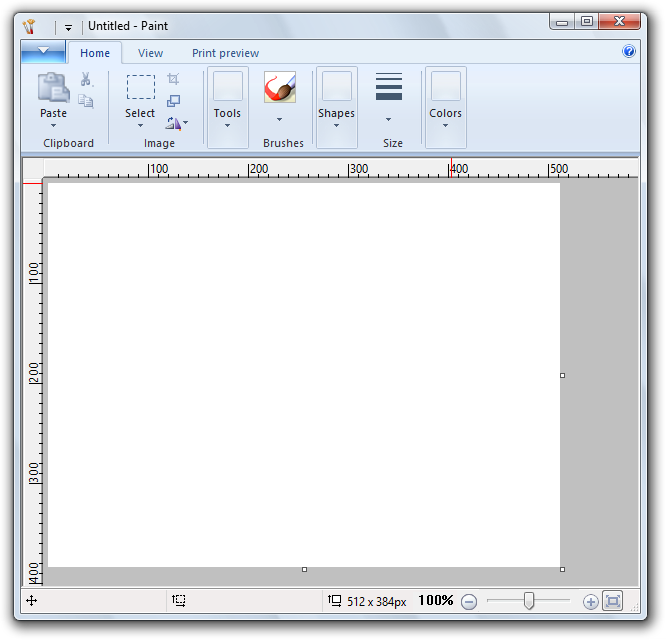Open the Print preview tab
The width and height of the screenshot is (666, 640).
point(226,53)
